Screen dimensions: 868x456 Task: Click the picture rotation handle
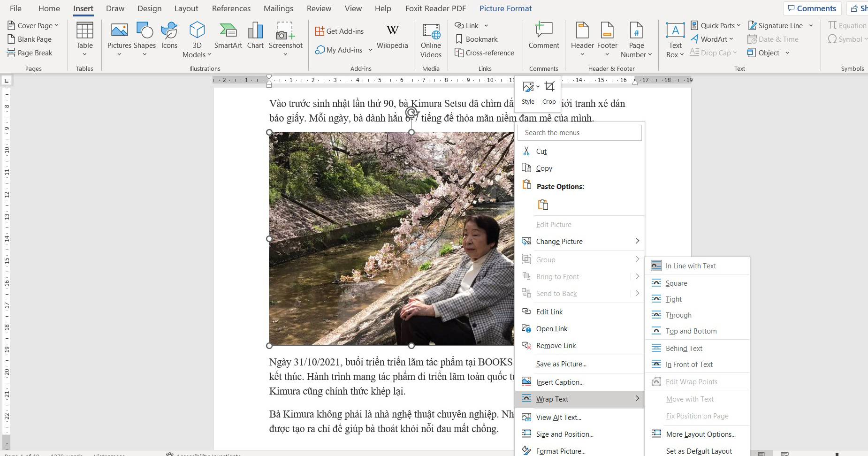[x=411, y=113]
